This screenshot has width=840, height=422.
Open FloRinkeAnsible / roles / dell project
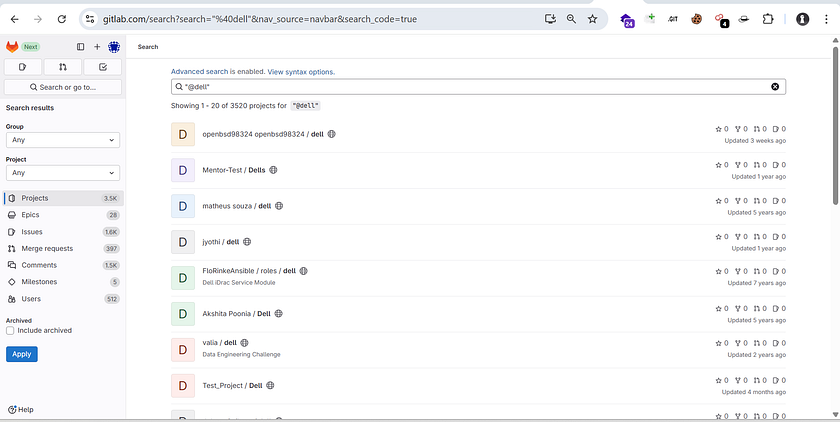(249, 270)
